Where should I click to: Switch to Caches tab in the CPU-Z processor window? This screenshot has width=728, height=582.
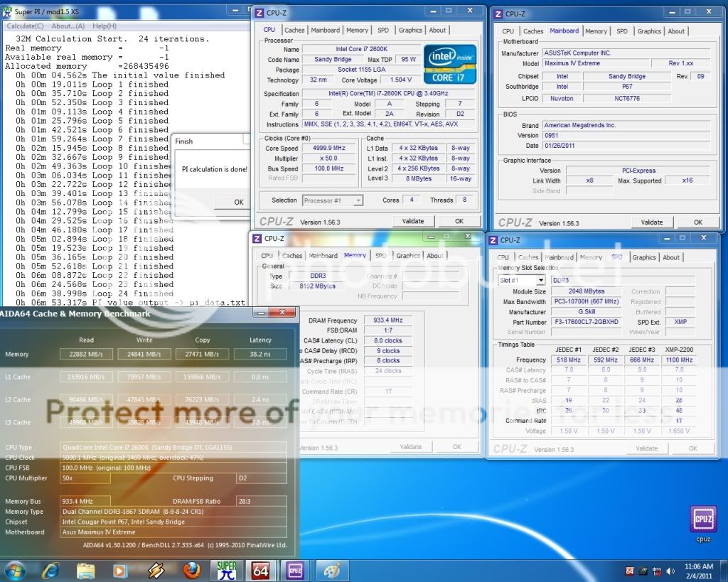pos(294,30)
